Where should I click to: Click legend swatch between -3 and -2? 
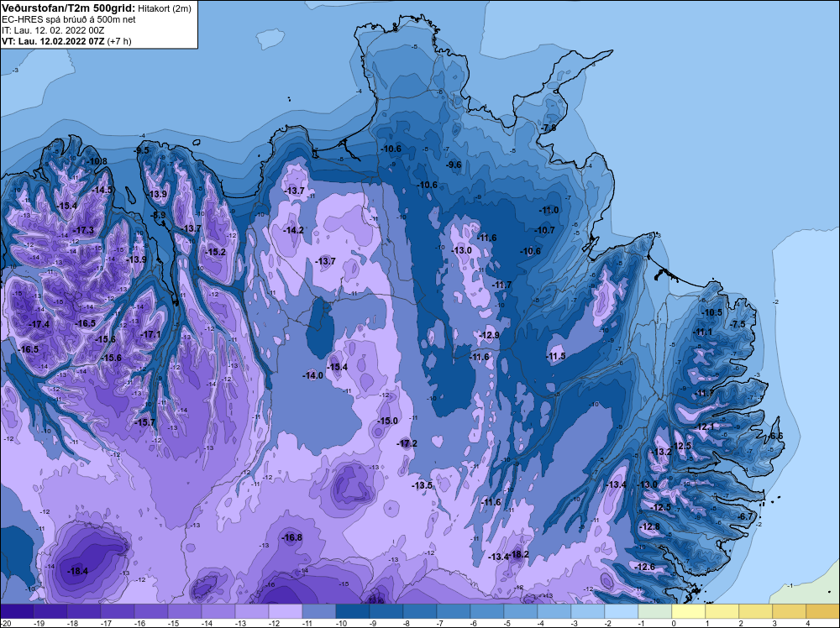[588, 611]
